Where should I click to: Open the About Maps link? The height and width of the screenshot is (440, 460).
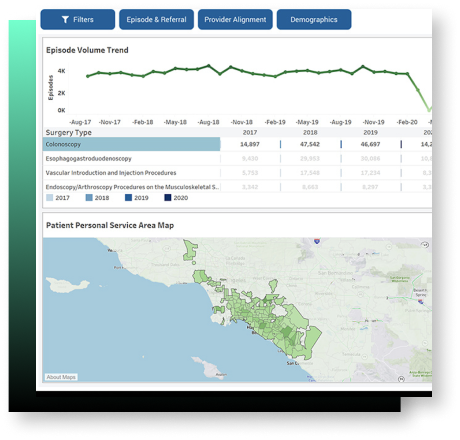tap(61, 377)
